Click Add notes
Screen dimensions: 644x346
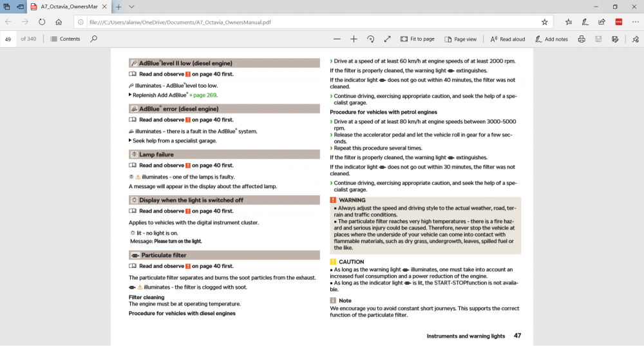[551, 39]
